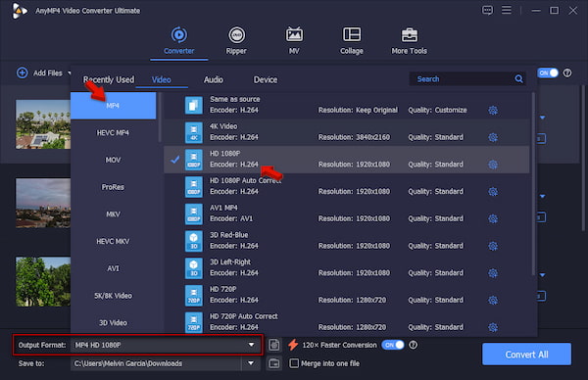Open output folder icon beside Save to

[274, 363]
